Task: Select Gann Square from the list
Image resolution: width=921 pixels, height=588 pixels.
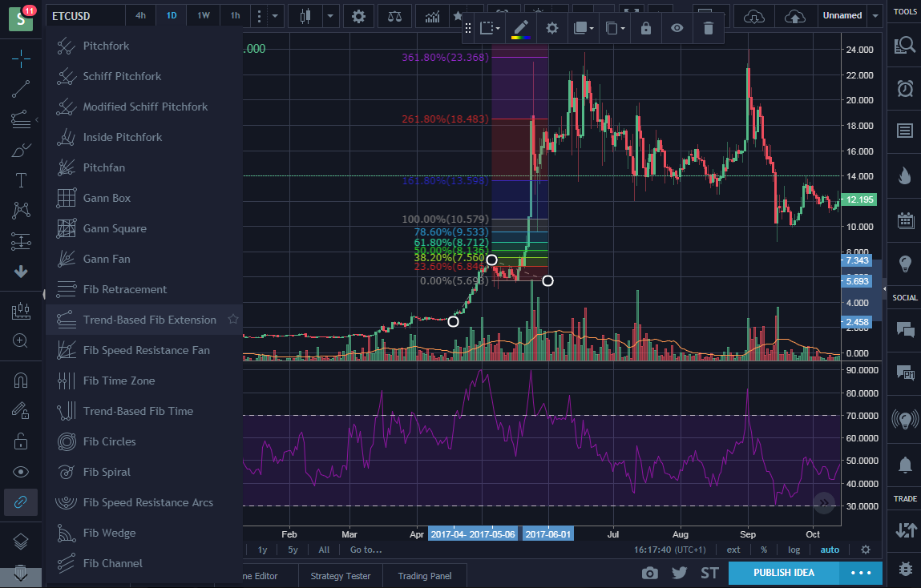Action: tap(144, 229)
